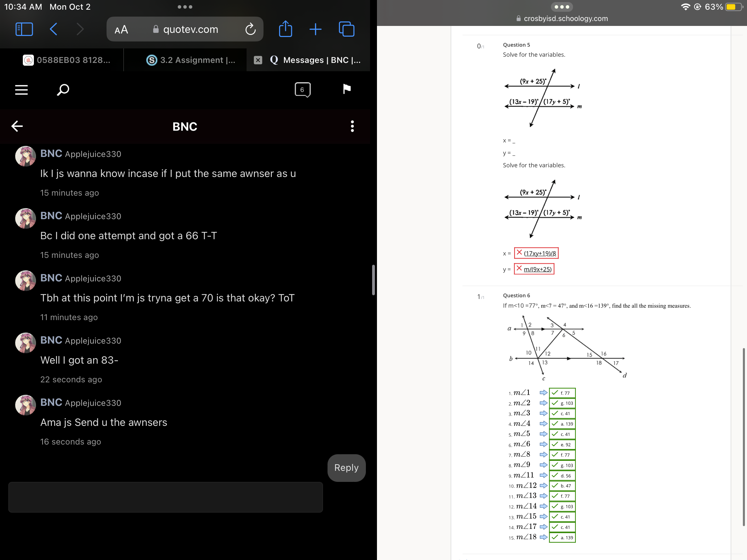Click the blue arrow beside m∠9
The width and height of the screenshot is (747, 560).
click(543, 465)
